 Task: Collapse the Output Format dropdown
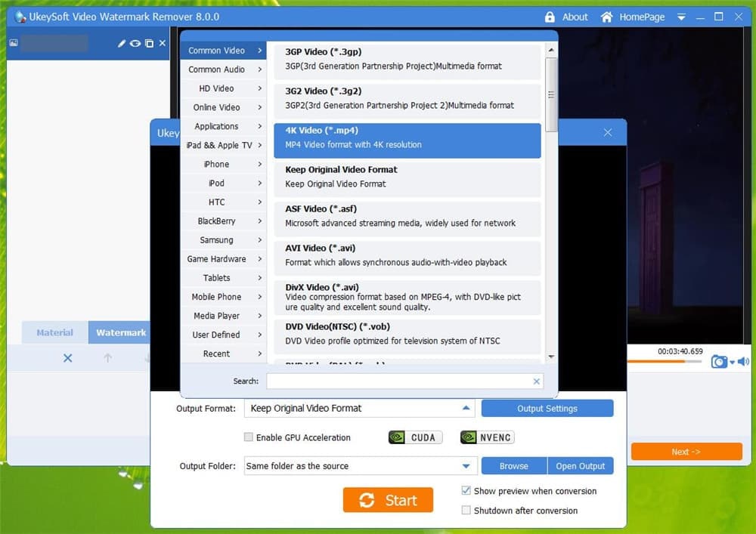click(466, 409)
